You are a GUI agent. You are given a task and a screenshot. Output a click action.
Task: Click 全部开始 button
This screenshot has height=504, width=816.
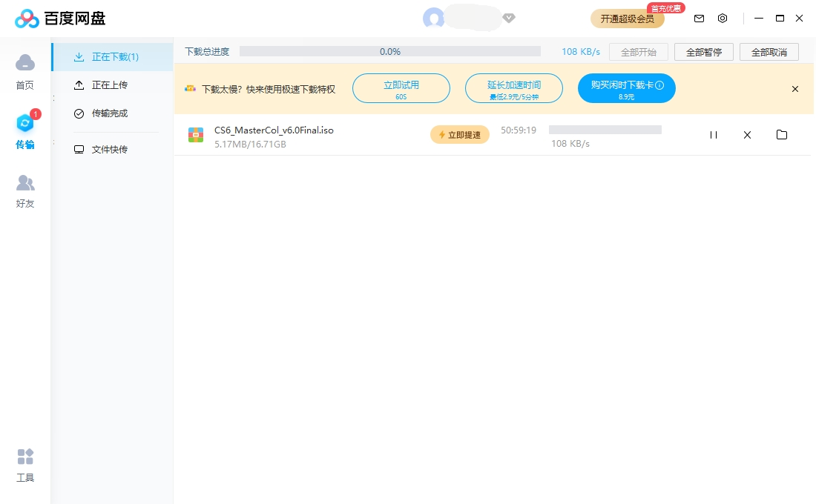coord(639,52)
